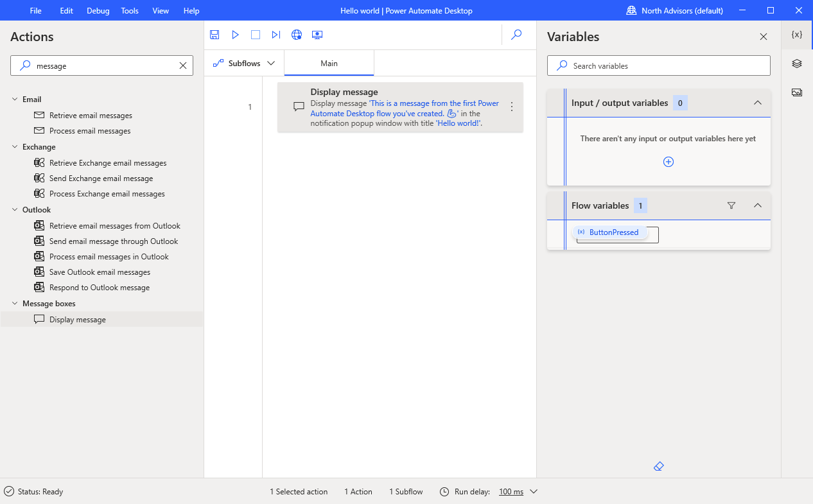Click the Input / output variables count badge

[680, 103]
